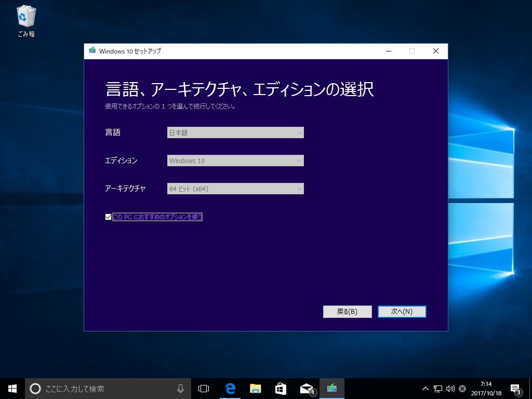This screenshot has width=532, height=399.
Task: Click the 次へ(N) next button
Action: (402, 312)
